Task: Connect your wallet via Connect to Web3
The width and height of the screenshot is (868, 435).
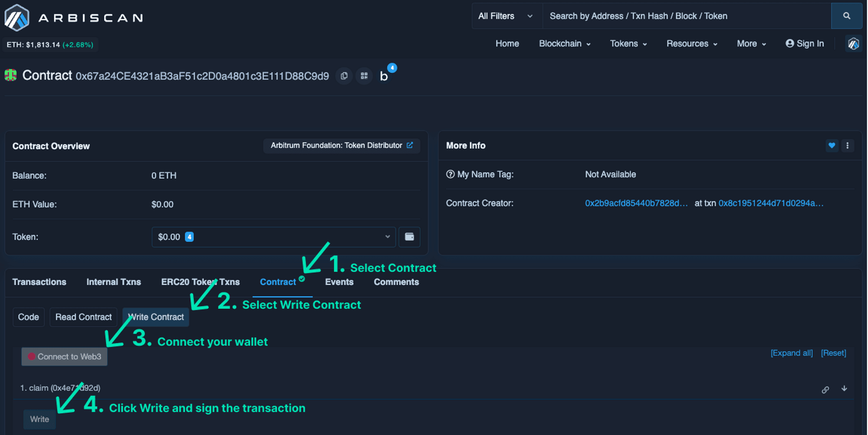Action: 64,357
